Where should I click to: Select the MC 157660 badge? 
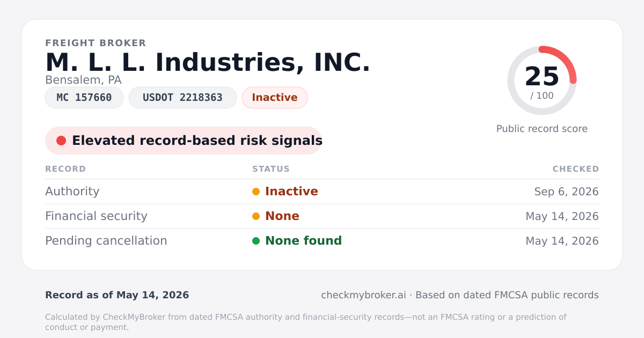(x=84, y=98)
